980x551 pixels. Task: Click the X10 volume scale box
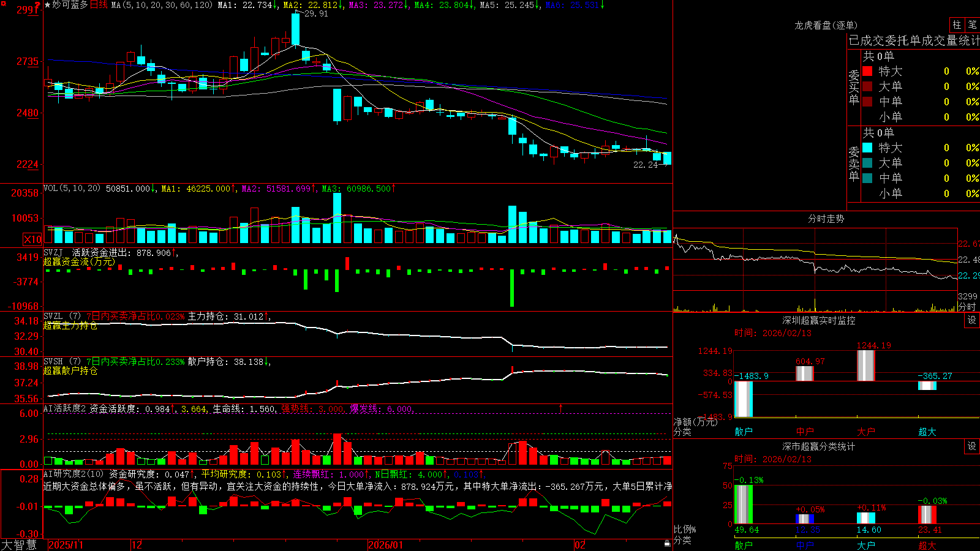tap(32, 239)
